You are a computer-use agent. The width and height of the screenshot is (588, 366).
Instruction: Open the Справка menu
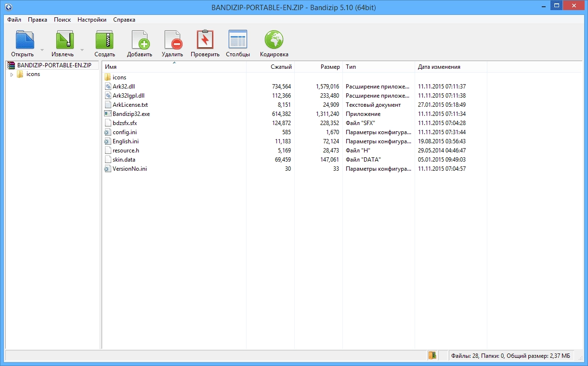[x=124, y=20]
